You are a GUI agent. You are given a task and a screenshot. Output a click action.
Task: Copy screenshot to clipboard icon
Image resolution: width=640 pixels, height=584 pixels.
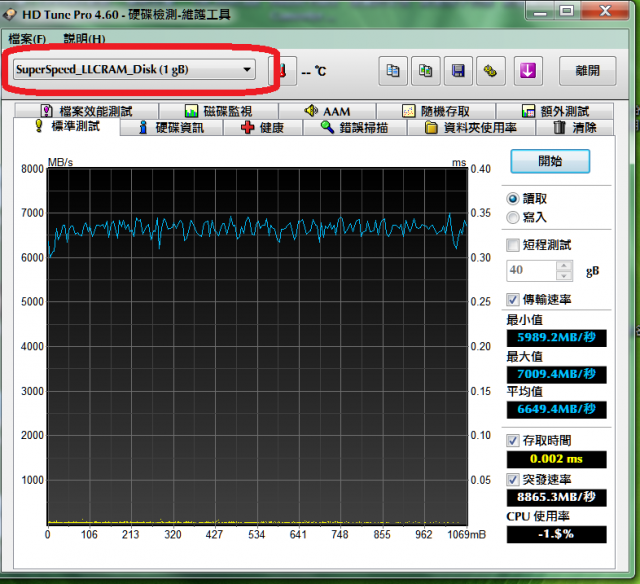pos(425,71)
